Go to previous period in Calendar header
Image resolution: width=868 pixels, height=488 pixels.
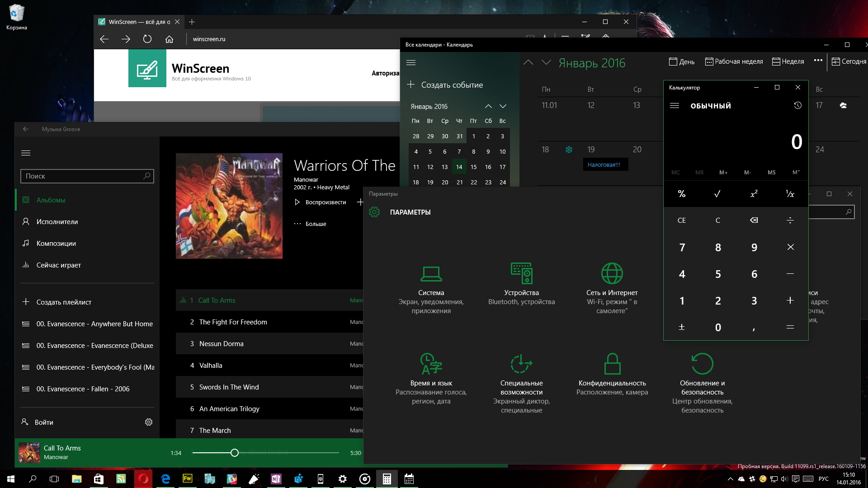point(528,62)
